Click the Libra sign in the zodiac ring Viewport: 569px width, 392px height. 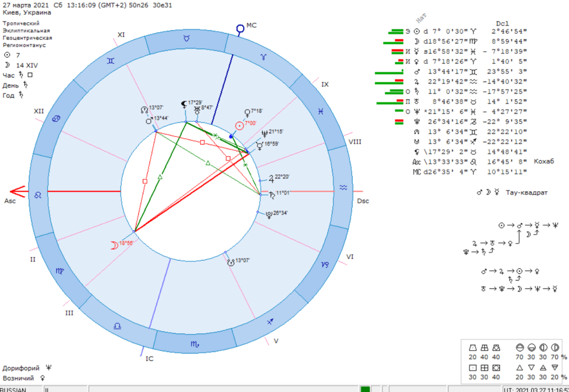coord(118,326)
